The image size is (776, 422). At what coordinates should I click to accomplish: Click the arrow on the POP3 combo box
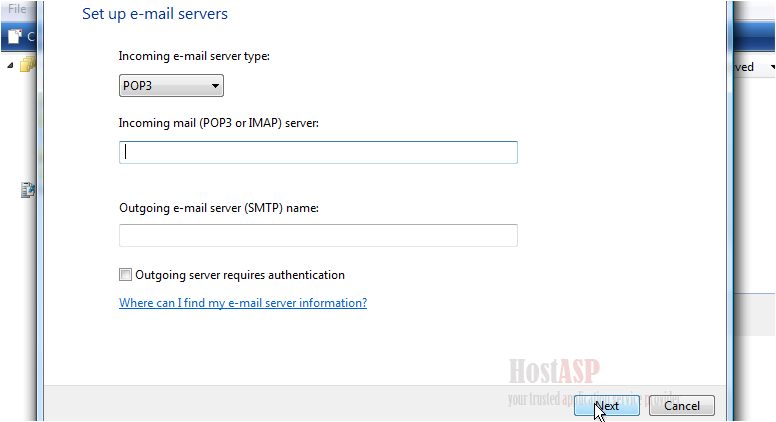(x=215, y=87)
